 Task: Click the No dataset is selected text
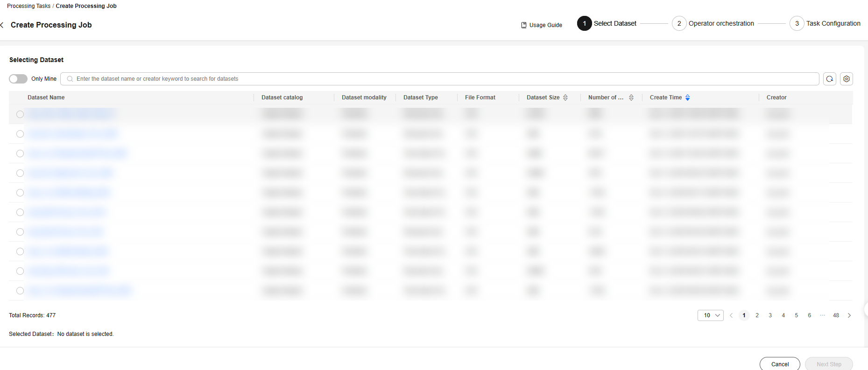85,334
